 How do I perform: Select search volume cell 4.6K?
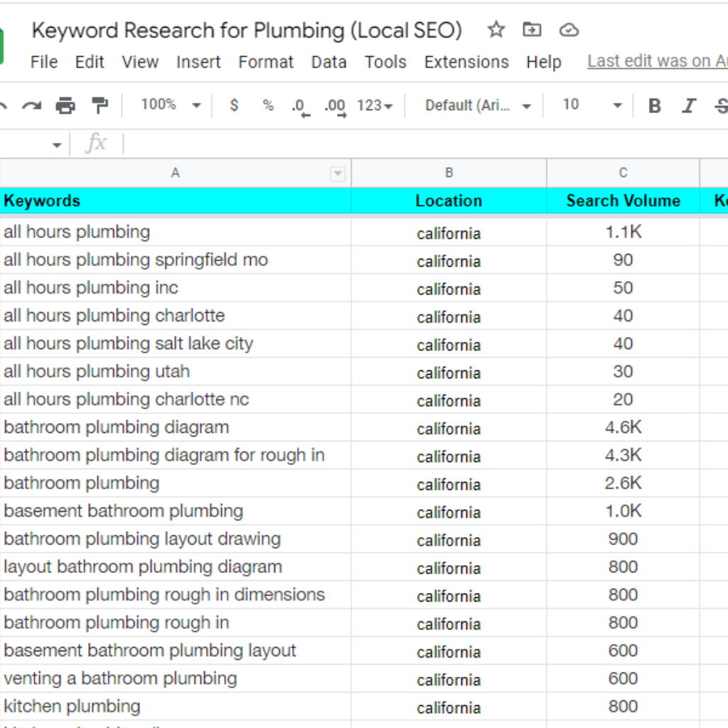[x=623, y=427]
